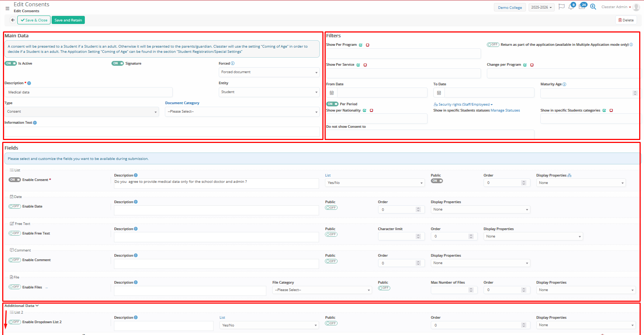Screen dimensions: 644x335
Task: Open the notifications bell icon
Action: (x=571, y=7)
